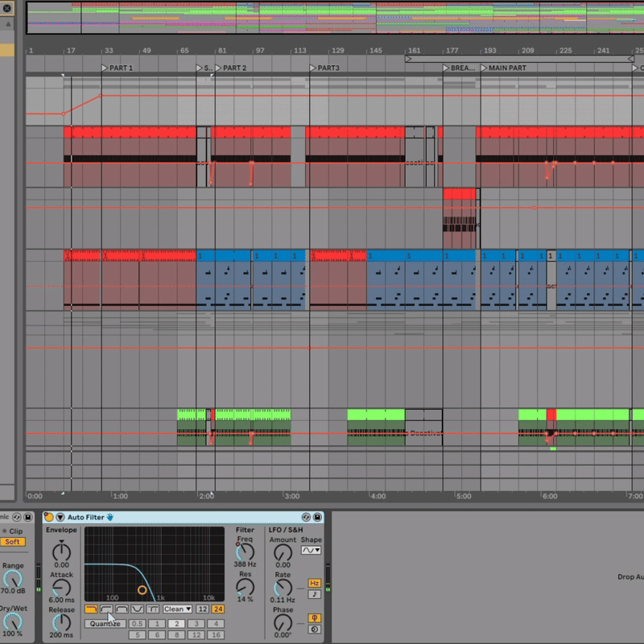644x644 pixels.
Task: Click the Auto Filter save preset icon
Action: click(317, 517)
